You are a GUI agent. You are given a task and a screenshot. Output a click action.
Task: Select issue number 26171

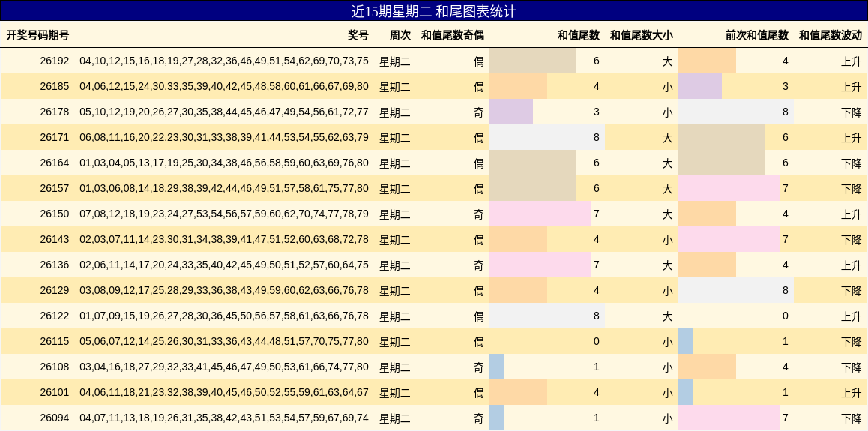pyautogui.click(x=55, y=137)
